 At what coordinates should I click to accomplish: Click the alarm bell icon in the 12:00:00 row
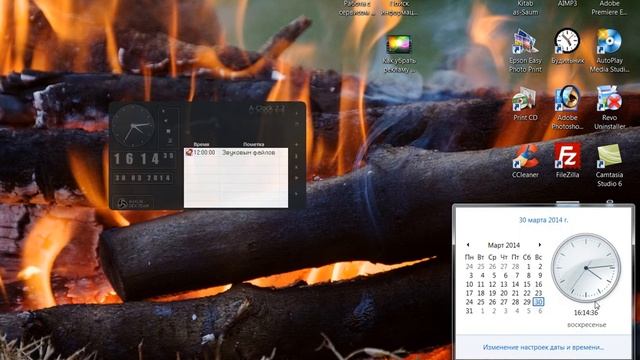click(189, 152)
